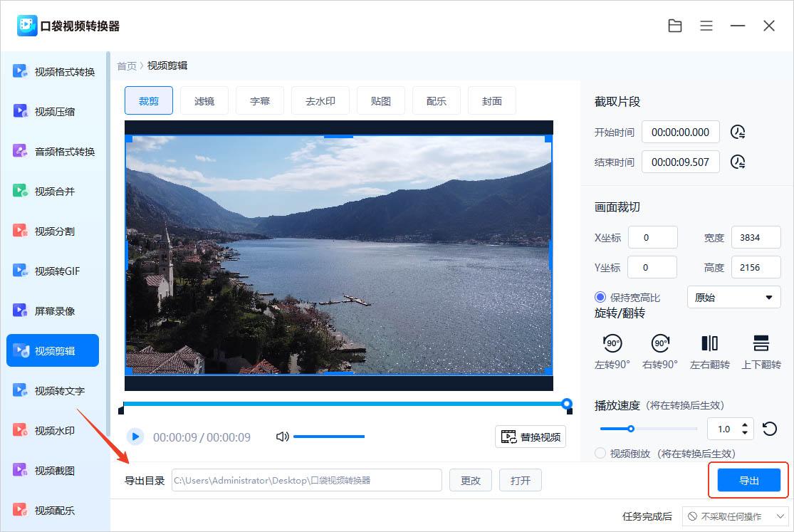
Task: Switch to the 配乐 tab
Action: [x=437, y=101]
